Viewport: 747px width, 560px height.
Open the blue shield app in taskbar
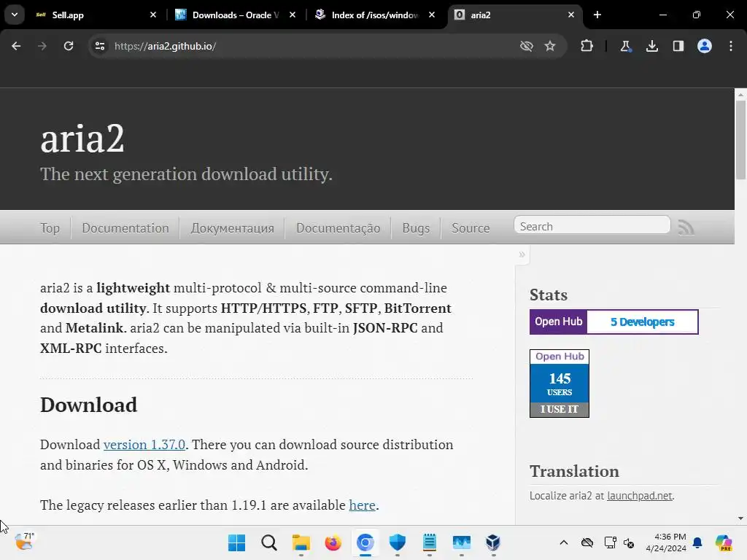[x=398, y=542]
